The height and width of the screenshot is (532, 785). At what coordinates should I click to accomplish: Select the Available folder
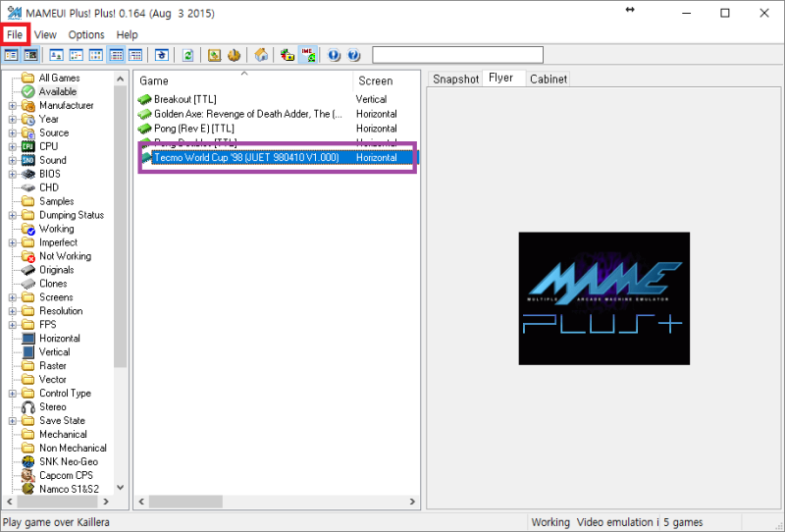coord(58,91)
